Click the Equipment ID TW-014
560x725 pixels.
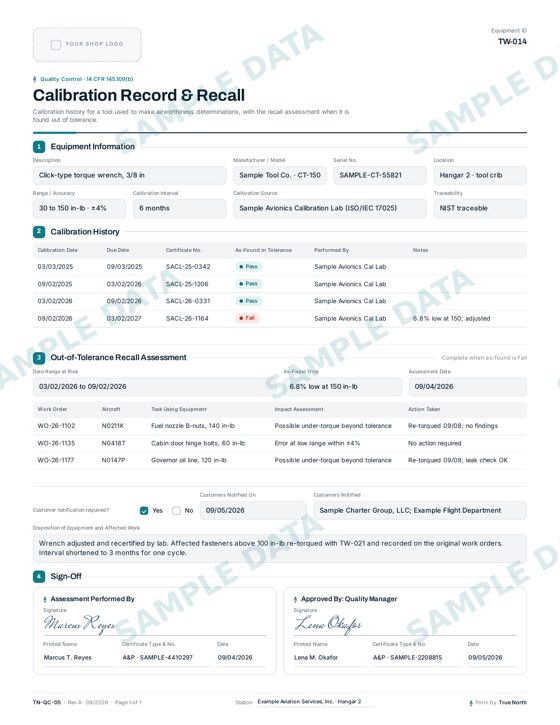tap(512, 42)
